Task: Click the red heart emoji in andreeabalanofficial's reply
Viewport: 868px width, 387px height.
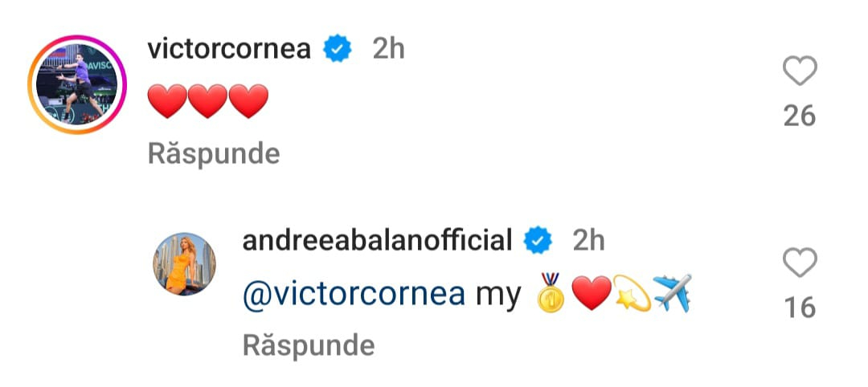Action: (592, 294)
